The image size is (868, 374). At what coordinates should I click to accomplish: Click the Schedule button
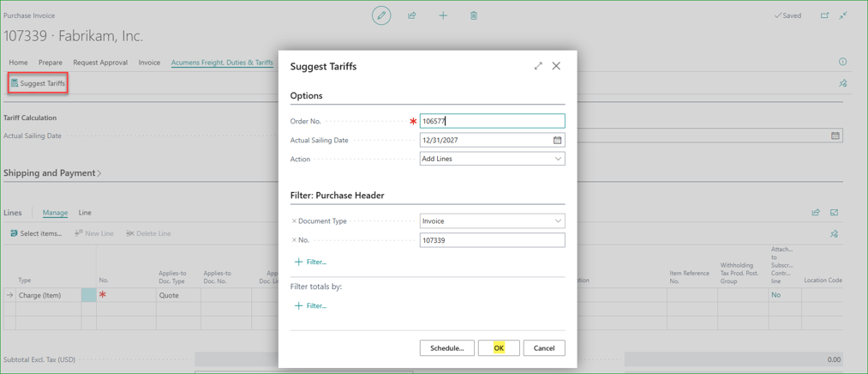[x=446, y=348]
